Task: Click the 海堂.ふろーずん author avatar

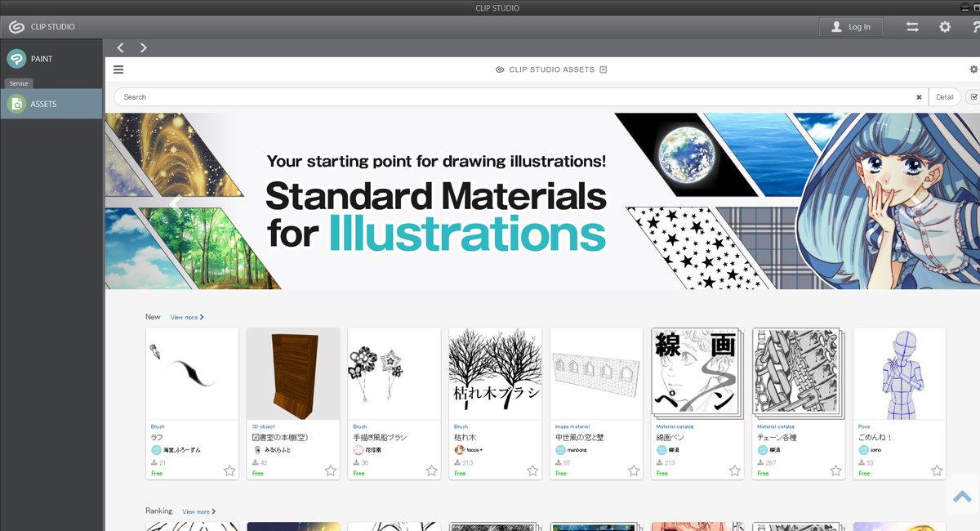Action: pyautogui.click(x=156, y=450)
